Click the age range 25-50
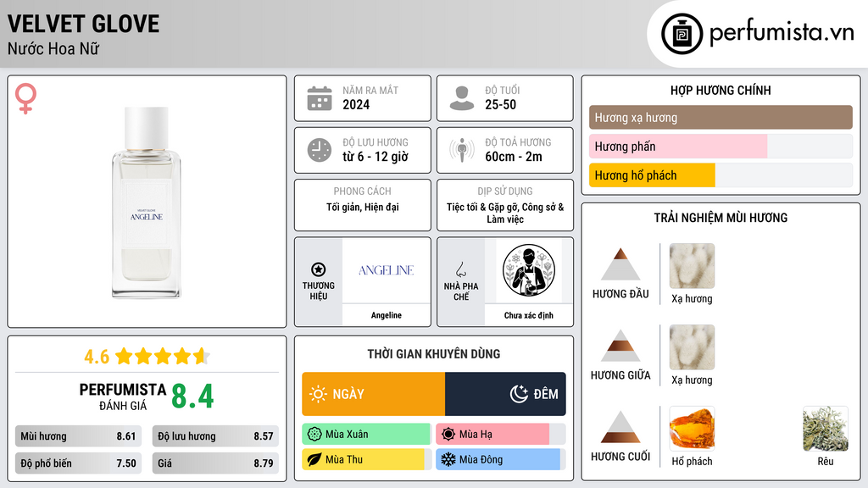The height and width of the screenshot is (488, 868). click(x=500, y=104)
